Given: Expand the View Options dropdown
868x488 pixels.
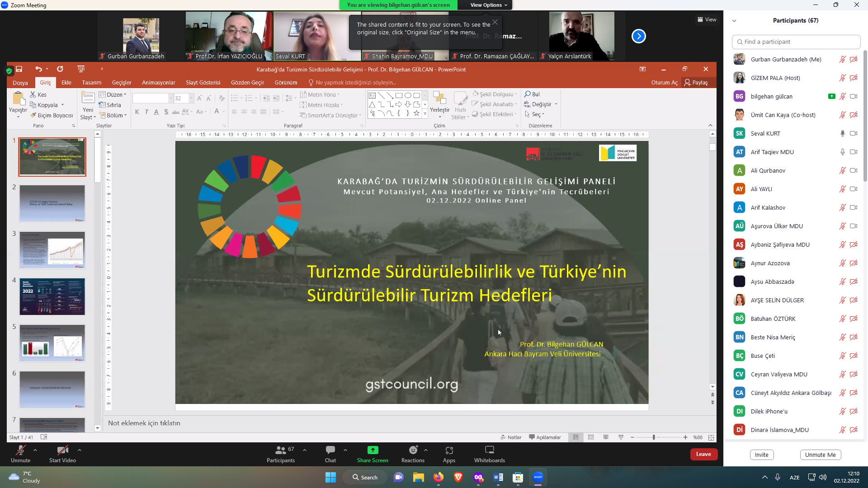Looking at the screenshot, I should click(x=488, y=5).
